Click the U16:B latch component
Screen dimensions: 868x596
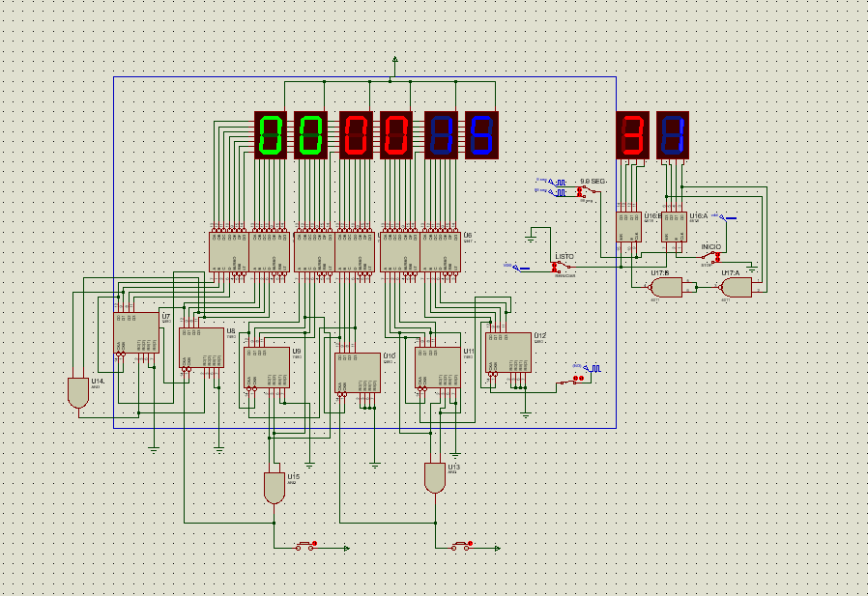coord(629,227)
